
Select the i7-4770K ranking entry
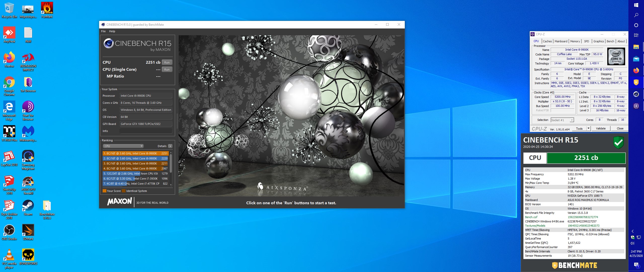(x=136, y=184)
